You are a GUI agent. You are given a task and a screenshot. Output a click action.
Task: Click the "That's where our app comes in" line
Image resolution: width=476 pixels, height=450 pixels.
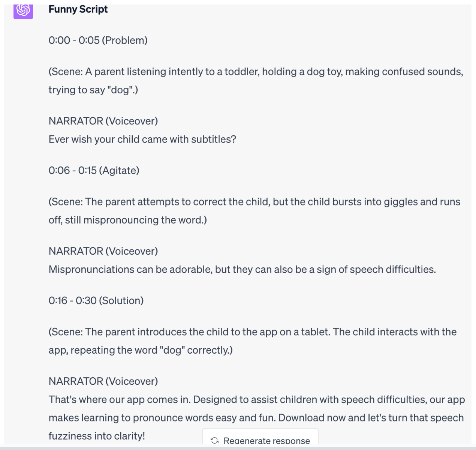click(x=257, y=400)
